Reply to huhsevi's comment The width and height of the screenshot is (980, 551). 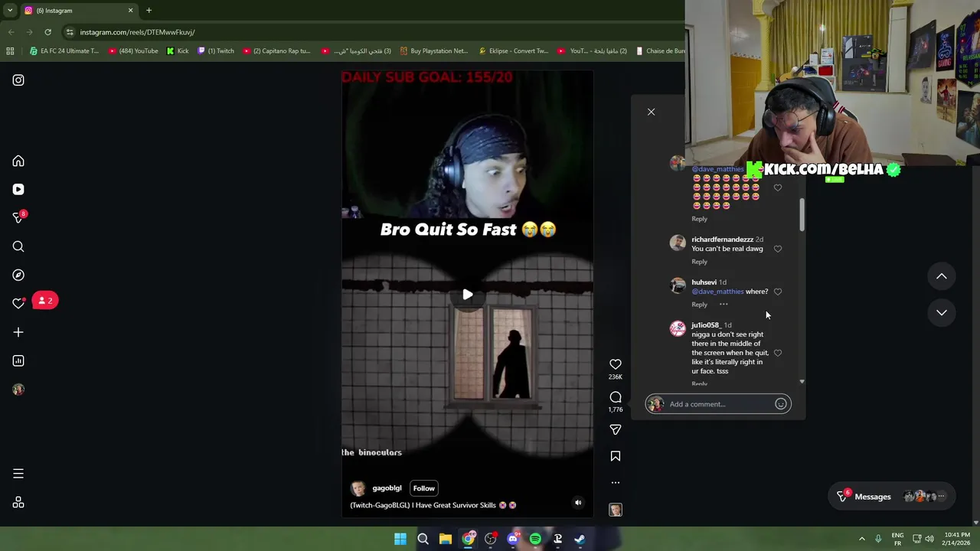(699, 305)
